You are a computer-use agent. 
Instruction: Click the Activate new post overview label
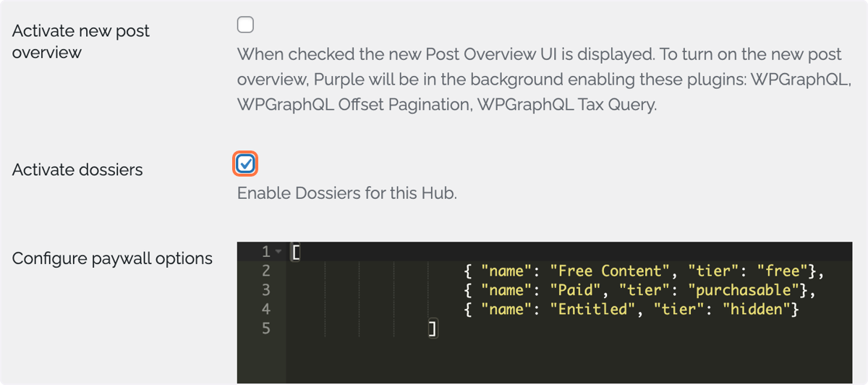81,42
